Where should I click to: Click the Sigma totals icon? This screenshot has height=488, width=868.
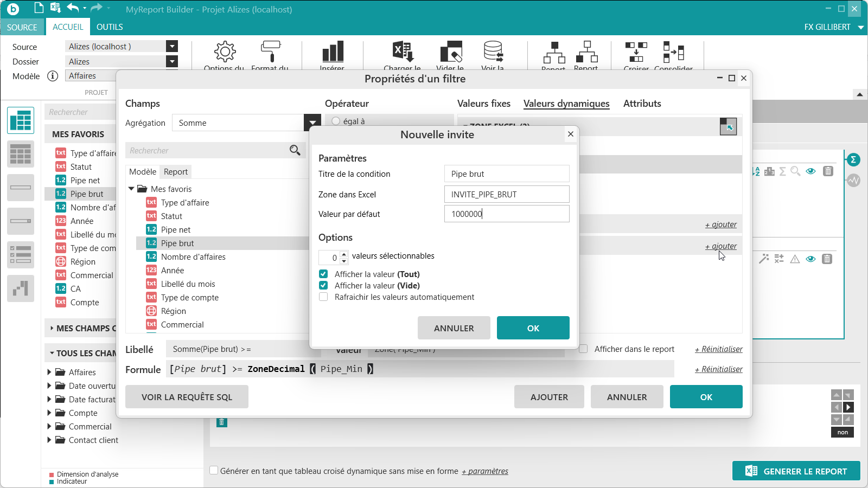pyautogui.click(x=853, y=159)
